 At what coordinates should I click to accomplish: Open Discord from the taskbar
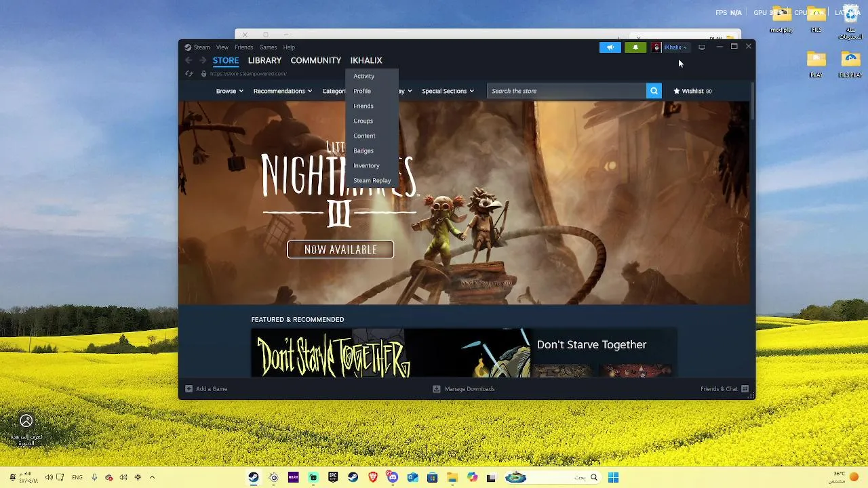pyautogui.click(x=393, y=477)
